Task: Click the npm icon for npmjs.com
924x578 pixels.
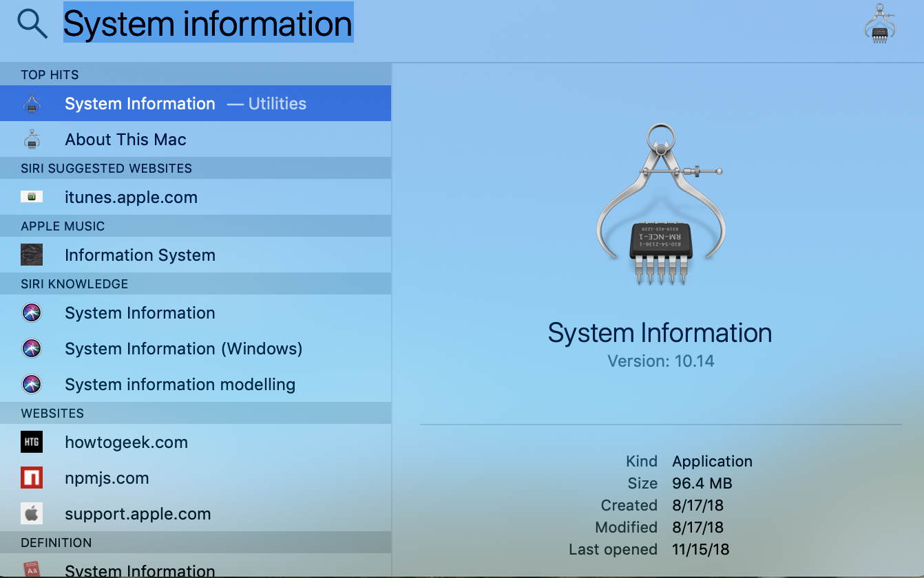Action: (32, 478)
